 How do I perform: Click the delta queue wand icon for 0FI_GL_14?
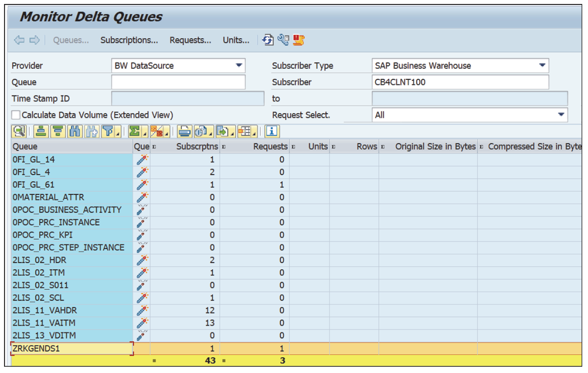point(141,159)
